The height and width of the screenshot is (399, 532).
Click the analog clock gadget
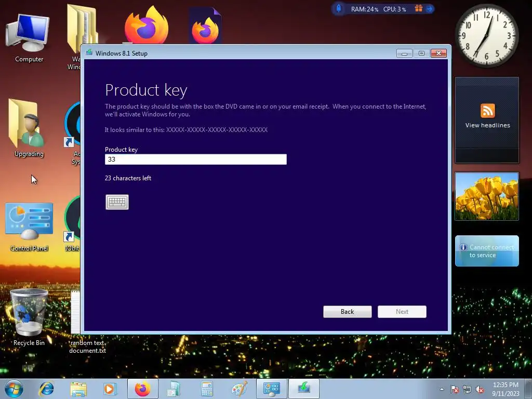pyautogui.click(x=486, y=35)
